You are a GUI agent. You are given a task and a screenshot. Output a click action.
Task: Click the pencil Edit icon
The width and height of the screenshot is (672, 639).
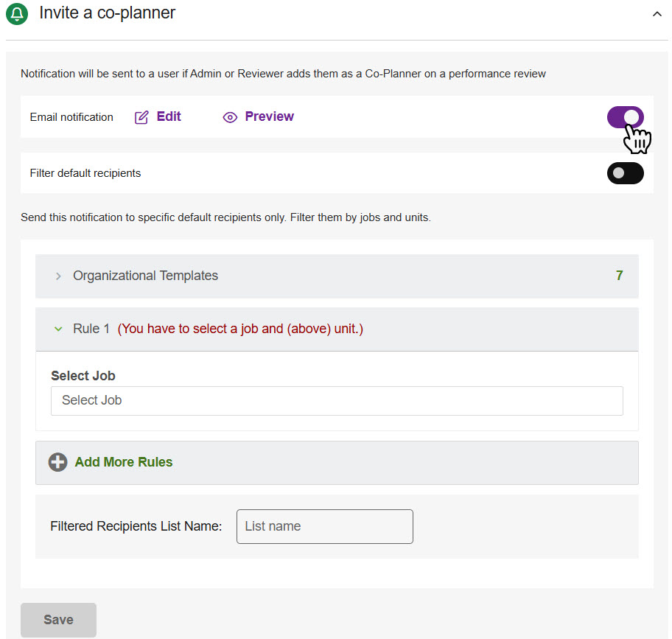click(141, 117)
